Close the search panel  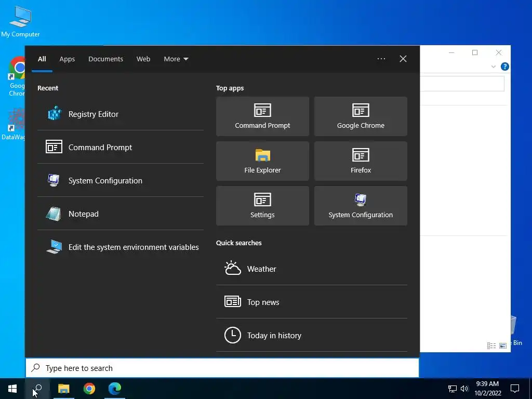tap(403, 59)
